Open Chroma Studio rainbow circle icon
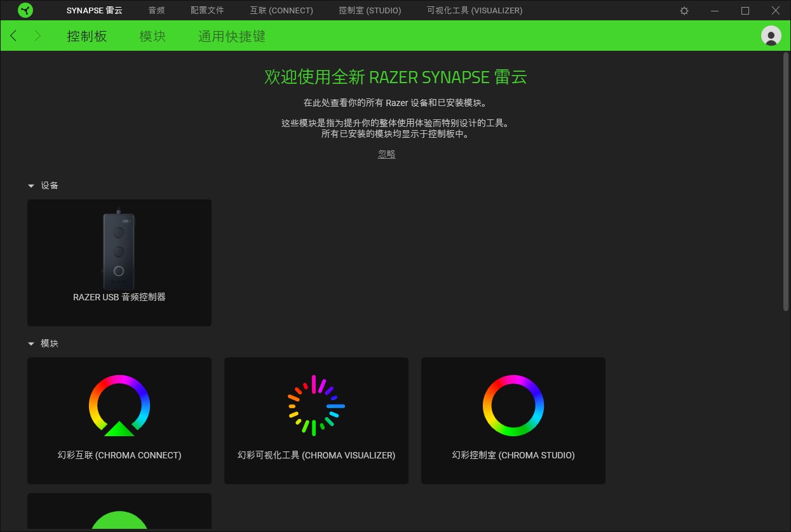The width and height of the screenshot is (791, 532). pyautogui.click(x=513, y=405)
